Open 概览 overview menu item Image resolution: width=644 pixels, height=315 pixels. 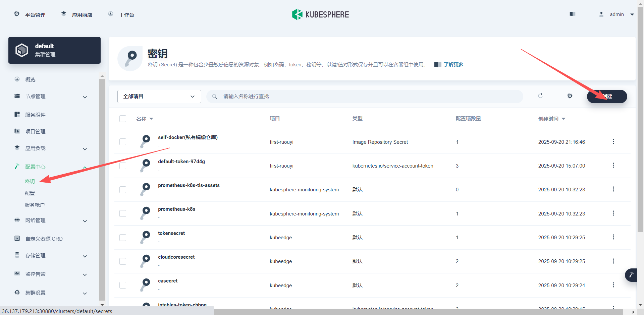click(30, 79)
